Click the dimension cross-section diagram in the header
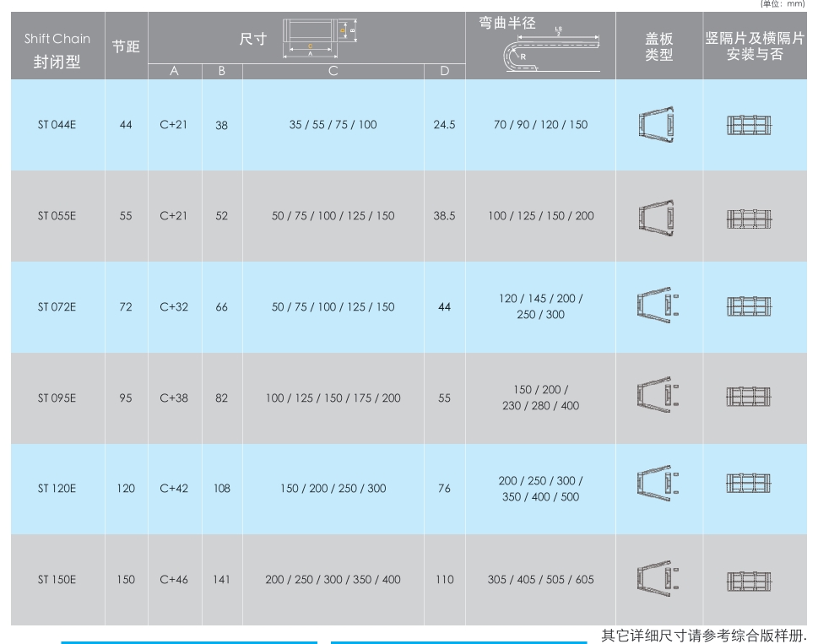The height and width of the screenshot is (644, 818). 320,38
